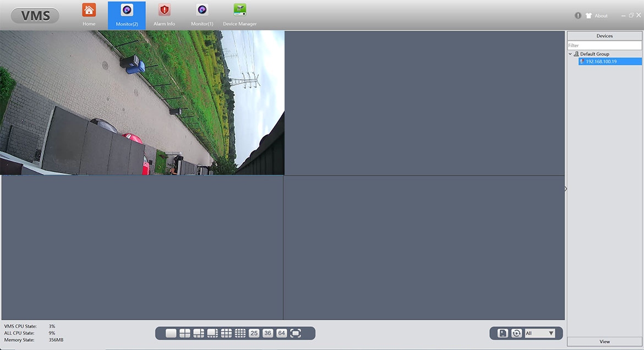Open the About link
Viewport: 644px width, 350px height.
point(601,15)
